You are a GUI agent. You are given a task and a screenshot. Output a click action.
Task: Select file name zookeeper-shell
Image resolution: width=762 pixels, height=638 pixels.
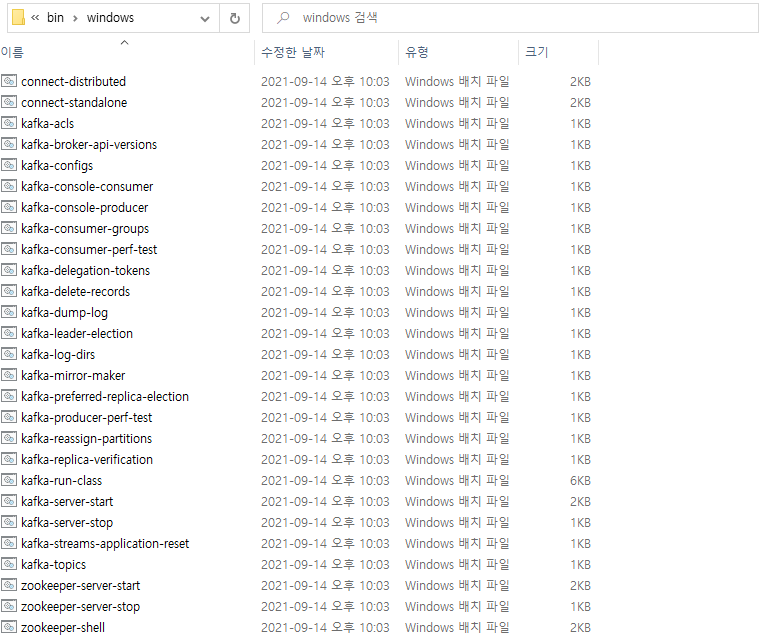pos(63,627)
